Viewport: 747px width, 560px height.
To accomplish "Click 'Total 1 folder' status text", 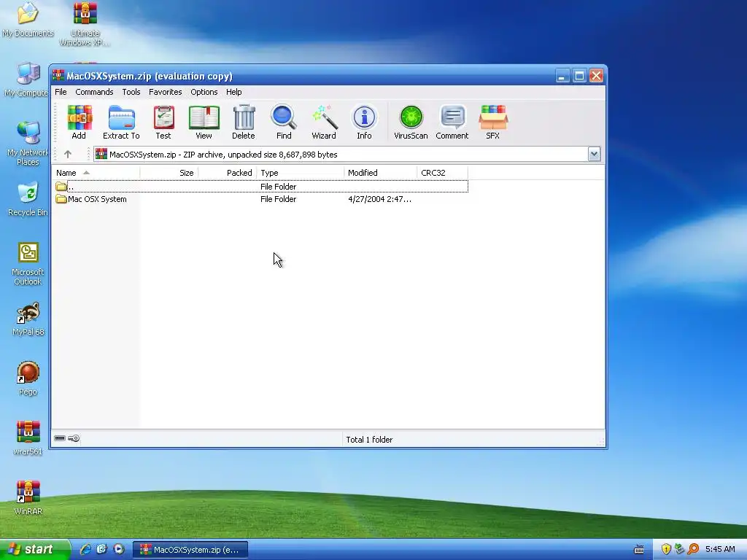I will 369,440.
